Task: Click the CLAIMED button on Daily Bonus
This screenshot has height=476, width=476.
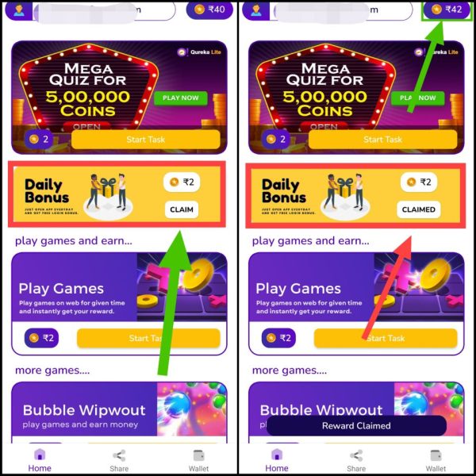Action: [419, 209]
